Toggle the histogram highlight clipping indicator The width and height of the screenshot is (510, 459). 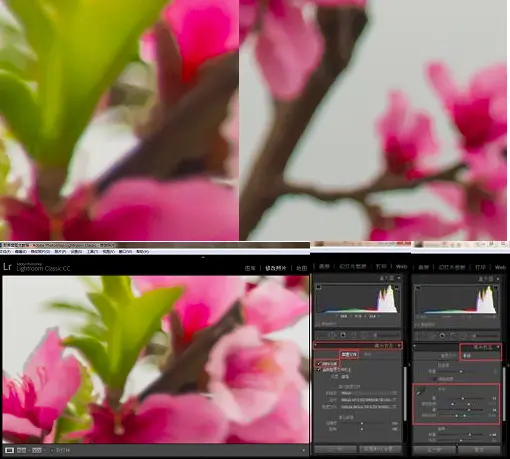pos(396,287)
